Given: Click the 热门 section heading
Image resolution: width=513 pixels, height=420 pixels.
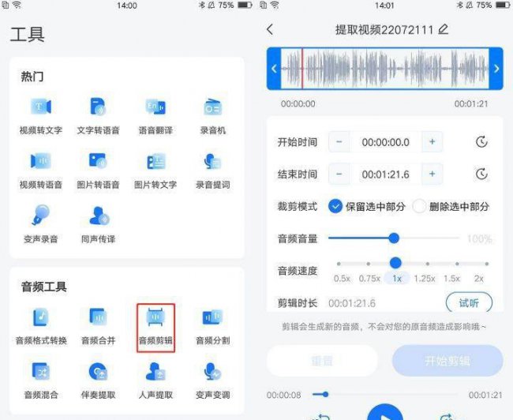Looking at the screenshot, I should 32,77.
